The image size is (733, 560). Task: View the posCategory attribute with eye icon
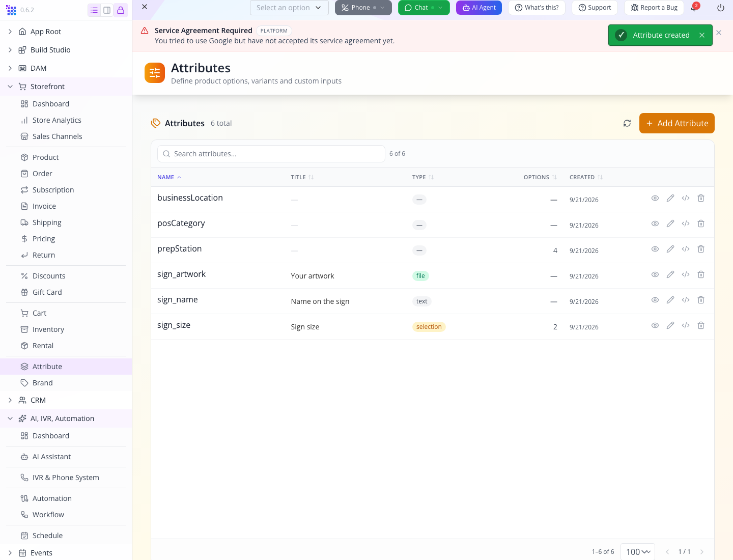[x=655, y=223]
